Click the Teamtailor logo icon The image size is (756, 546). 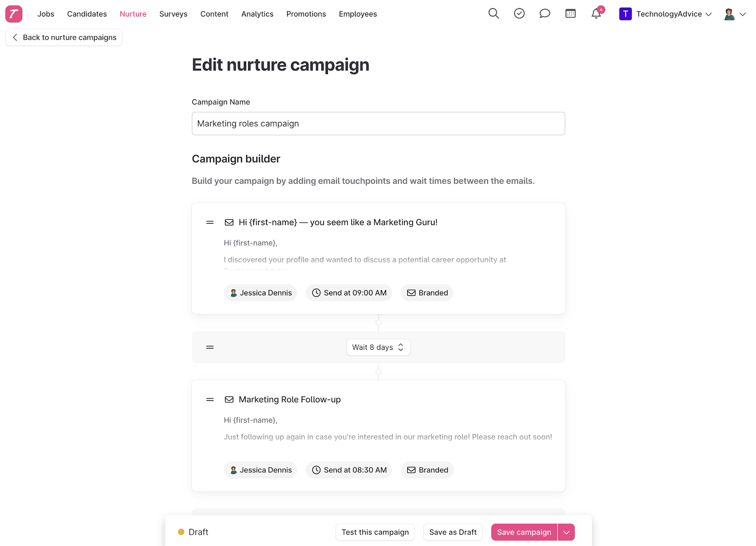[14, 14]
